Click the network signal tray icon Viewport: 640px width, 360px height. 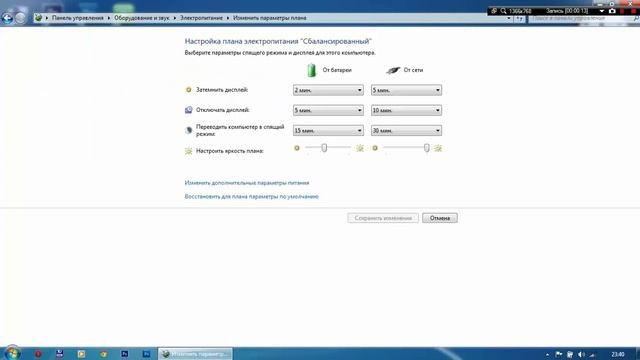[x=592, y=354]
